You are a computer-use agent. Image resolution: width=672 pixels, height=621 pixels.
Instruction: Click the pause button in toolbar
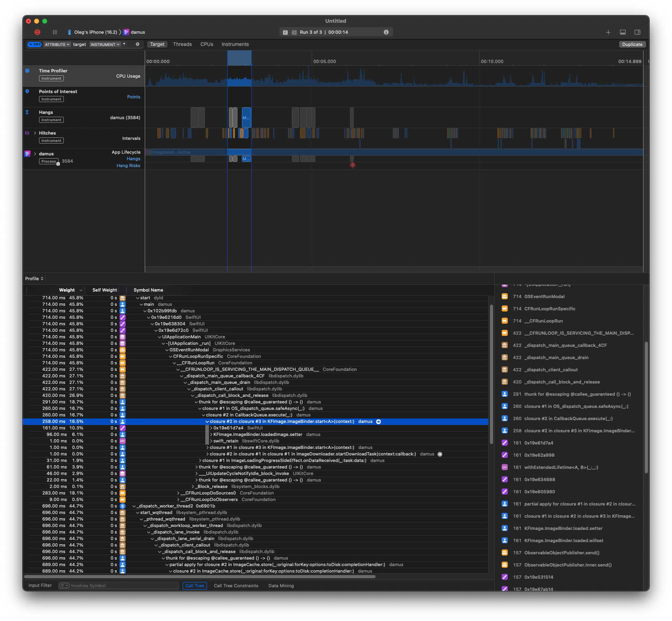[x=55, y=32]
